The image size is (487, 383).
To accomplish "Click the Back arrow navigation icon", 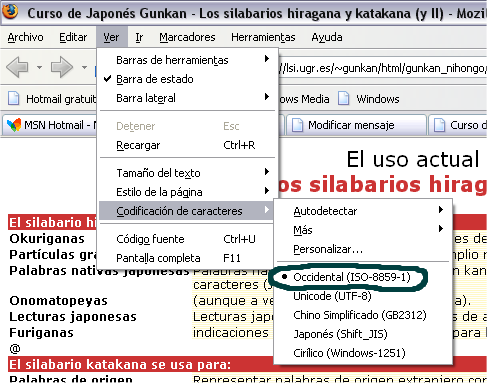I will pyautogui.click(x=17, y=67).
